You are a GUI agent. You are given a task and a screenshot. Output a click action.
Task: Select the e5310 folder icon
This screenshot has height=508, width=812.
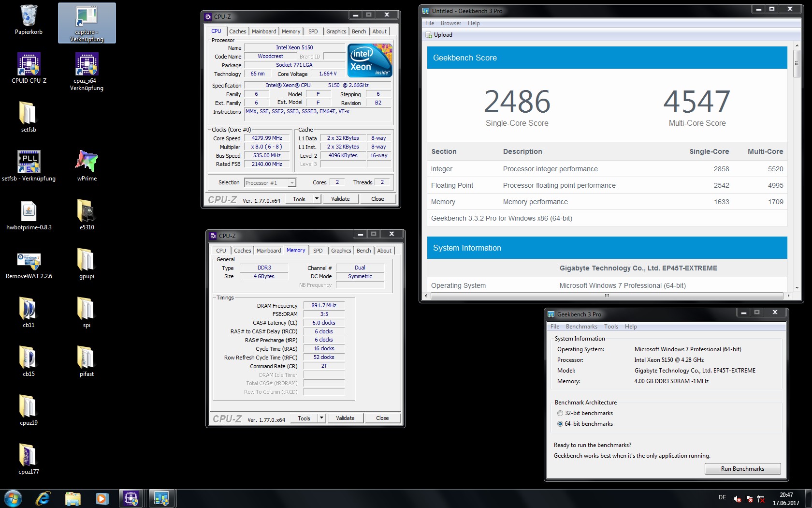[87, 215]
